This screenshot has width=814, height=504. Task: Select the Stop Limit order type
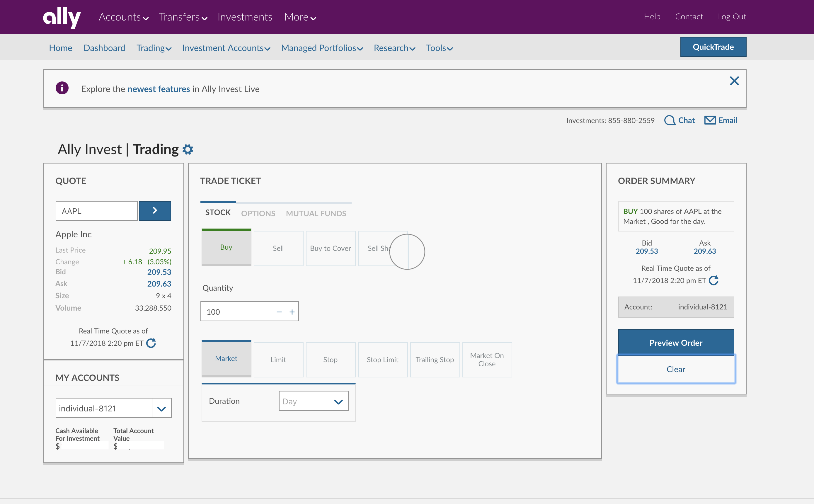click(382, 359)
